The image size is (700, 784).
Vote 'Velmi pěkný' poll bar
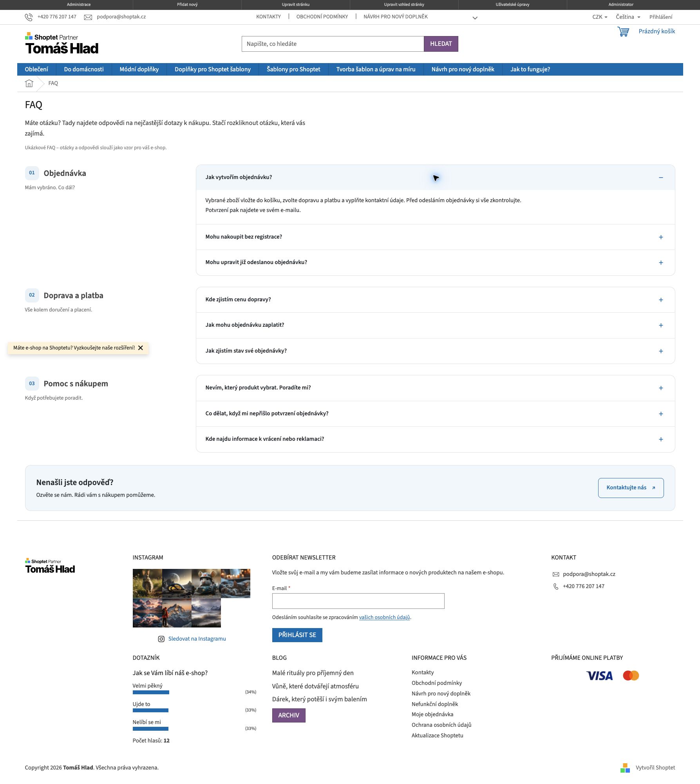[151, 693]
